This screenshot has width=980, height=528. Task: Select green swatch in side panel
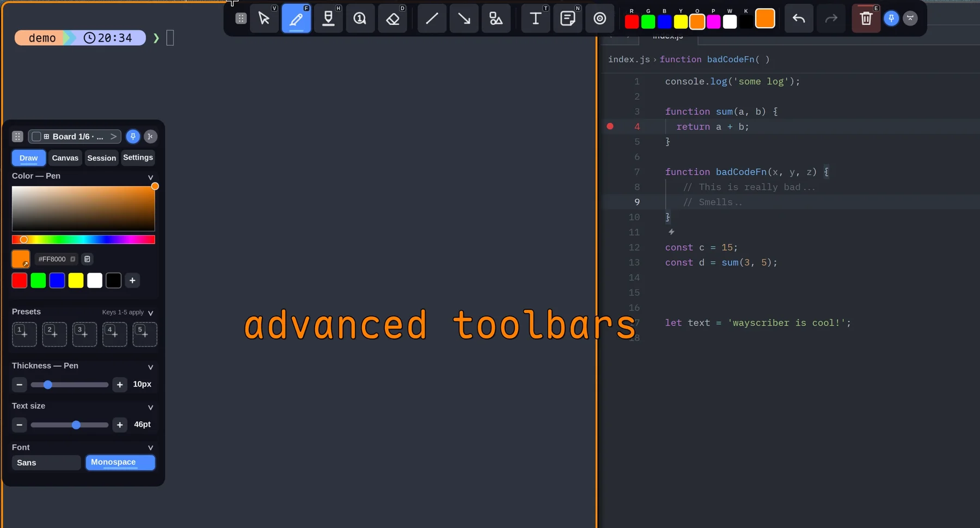[38, 281]
